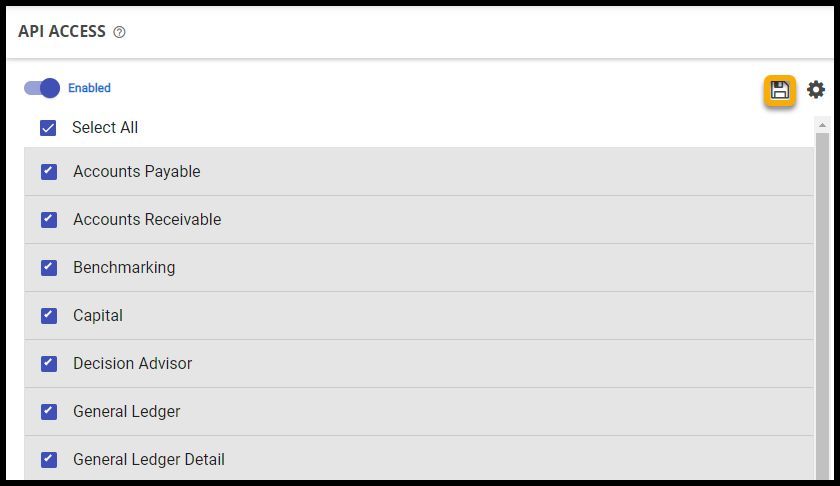Click the API Access help question icon

click(x=120, y=32)
